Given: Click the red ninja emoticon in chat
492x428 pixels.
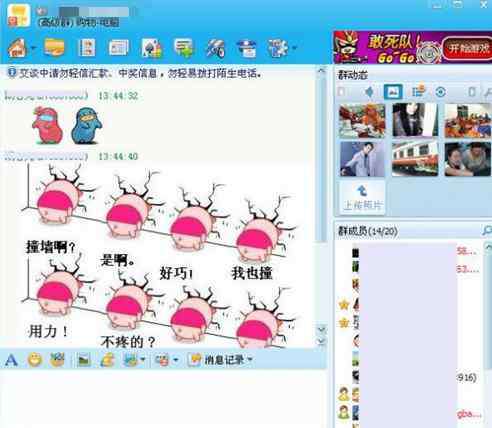Looking at the screenshot, I should 47,125.
